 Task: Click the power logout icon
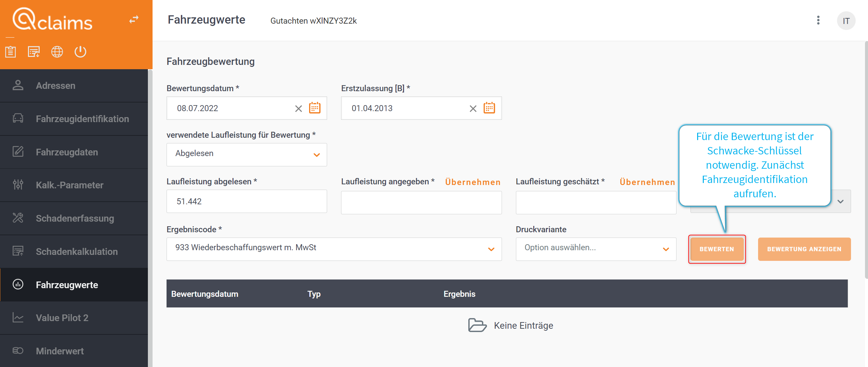80,52
